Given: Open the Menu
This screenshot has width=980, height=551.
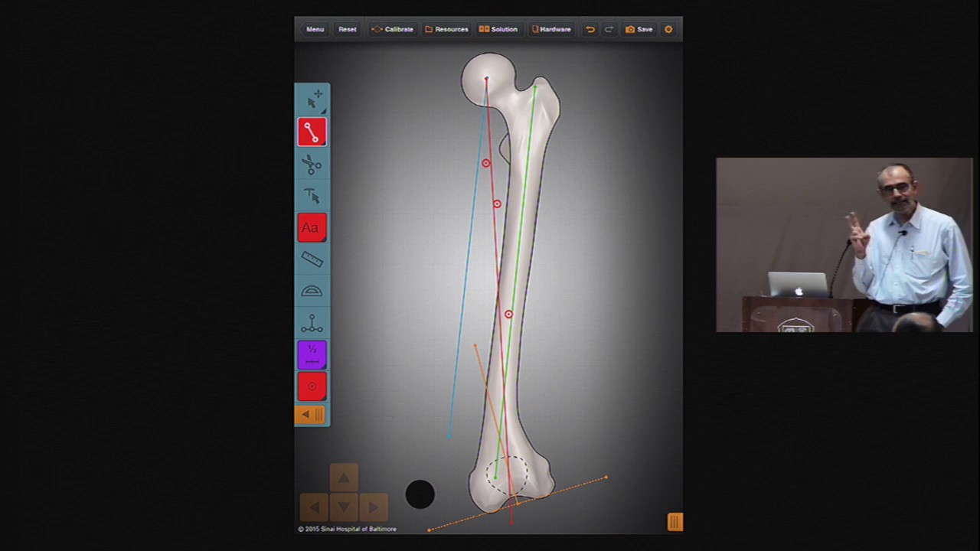Looking at the screenshot, I should tap(315, 29).
